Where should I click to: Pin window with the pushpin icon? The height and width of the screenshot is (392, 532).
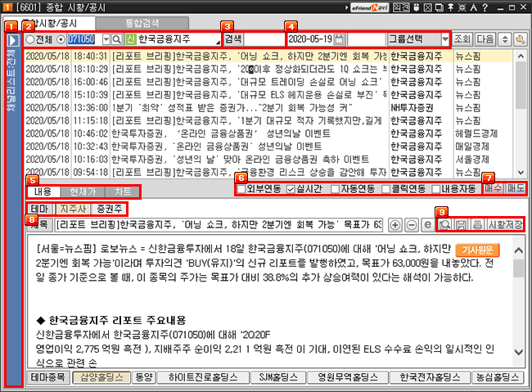[451, 7]
